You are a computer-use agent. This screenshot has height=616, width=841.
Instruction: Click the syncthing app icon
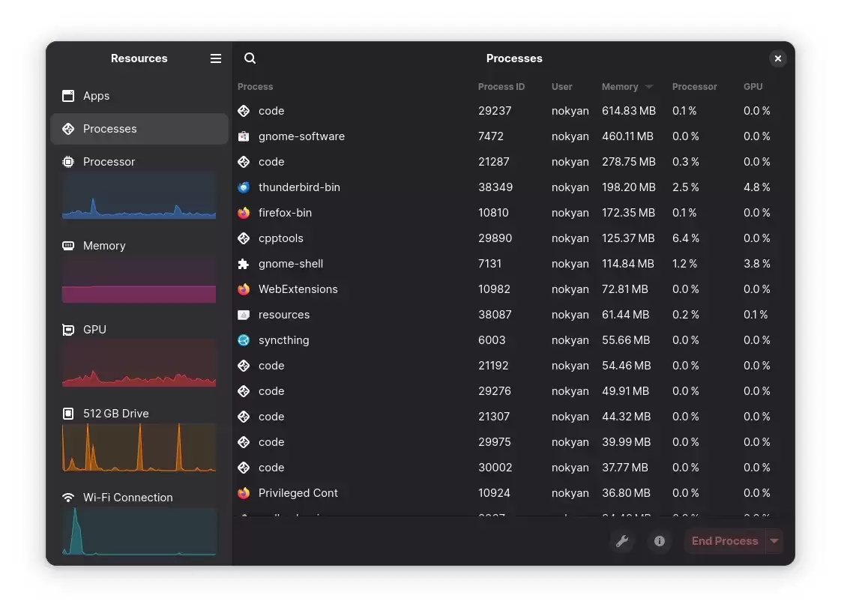pyautogui.click(x=243, y=340)
